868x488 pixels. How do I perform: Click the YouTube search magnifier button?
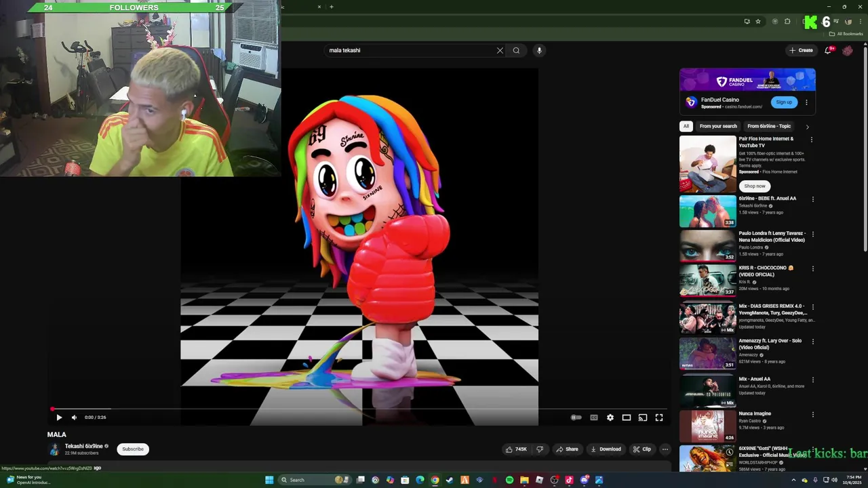(x=516, y=50)
